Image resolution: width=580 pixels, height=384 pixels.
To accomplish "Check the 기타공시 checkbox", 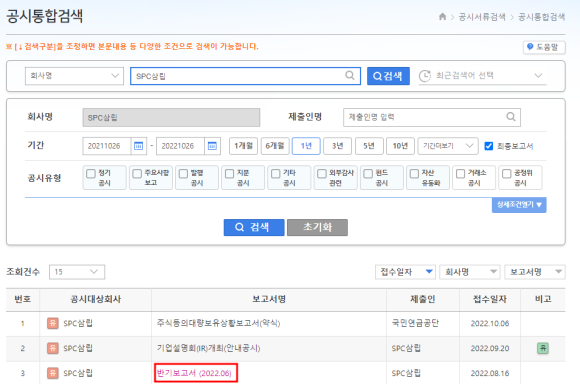I will pos(276,173).
